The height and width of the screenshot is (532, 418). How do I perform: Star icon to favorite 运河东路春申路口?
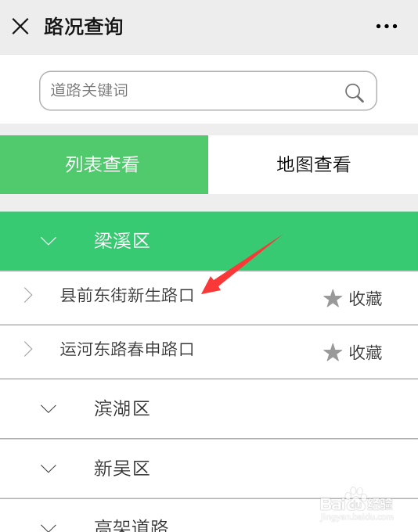[x=333, y=353]
